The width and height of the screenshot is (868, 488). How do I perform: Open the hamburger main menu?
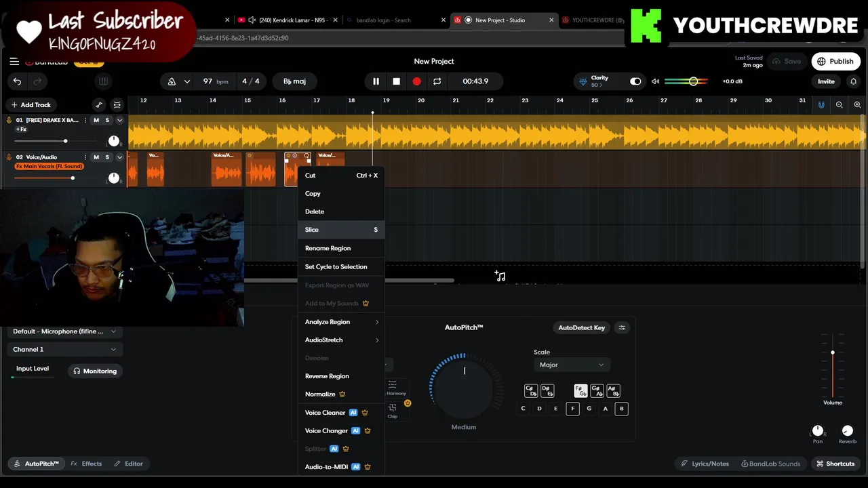(14, 62)
